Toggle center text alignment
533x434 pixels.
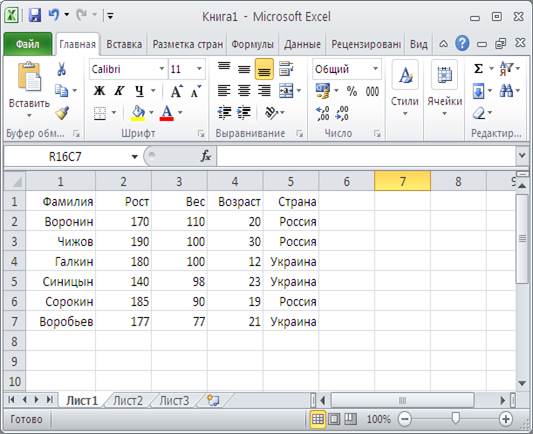pyautogui.click(x=244, y=91)
